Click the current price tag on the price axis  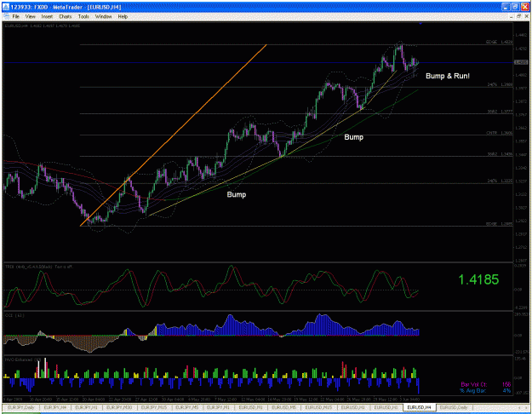[x=521, y=62]
